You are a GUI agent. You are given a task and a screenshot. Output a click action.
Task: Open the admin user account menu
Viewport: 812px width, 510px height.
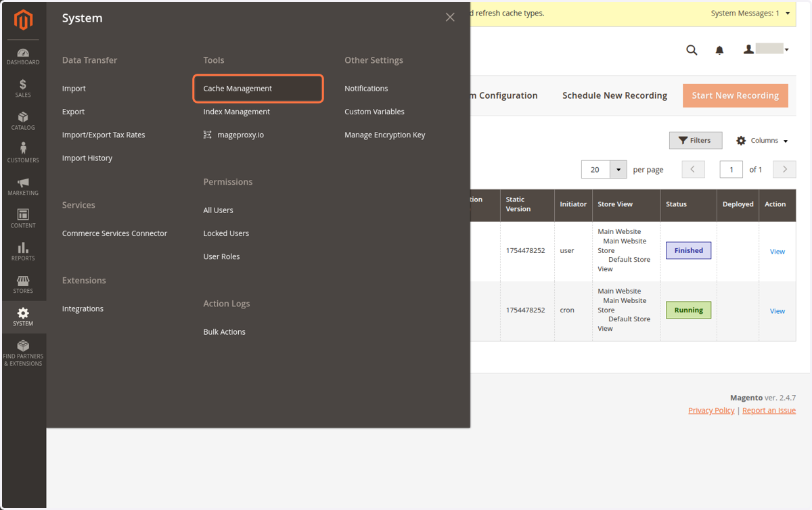click(766, 49)
